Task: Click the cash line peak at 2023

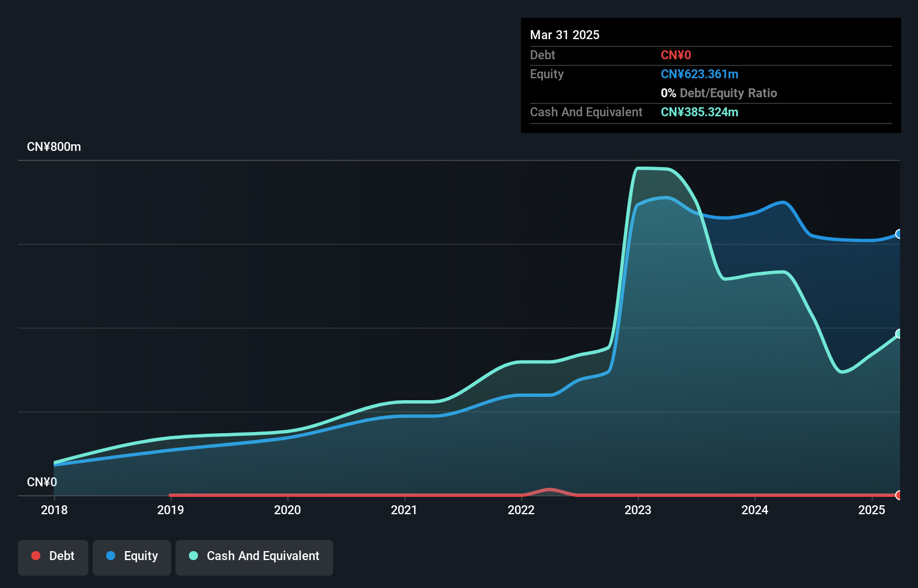Action: (638, 168)
